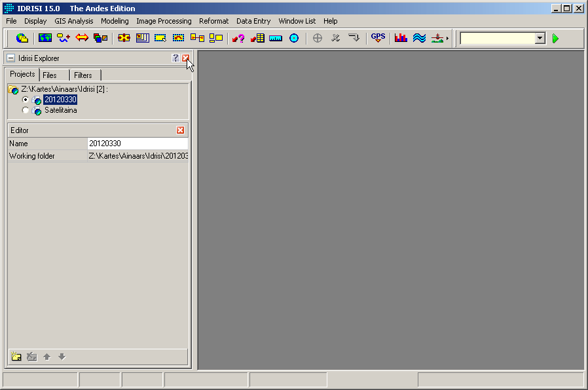Click the dotted window with red arrow icon
The image size is (588, 390).
pos(179,38)
